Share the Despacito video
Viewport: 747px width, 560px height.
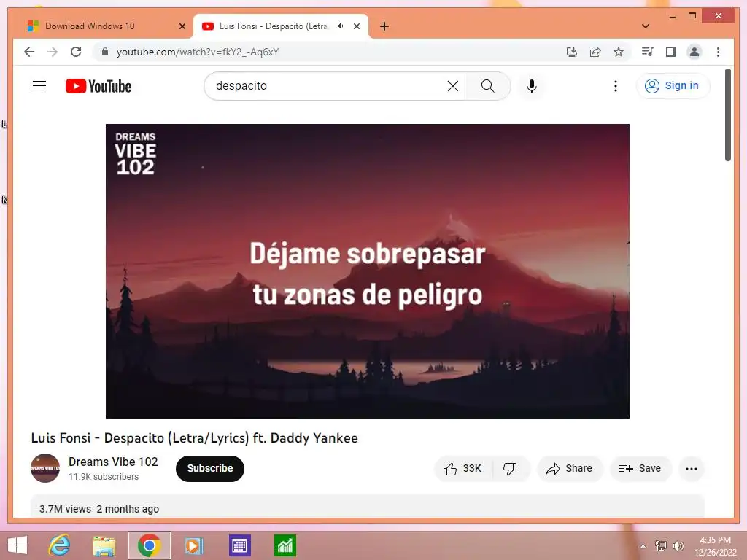570,469
